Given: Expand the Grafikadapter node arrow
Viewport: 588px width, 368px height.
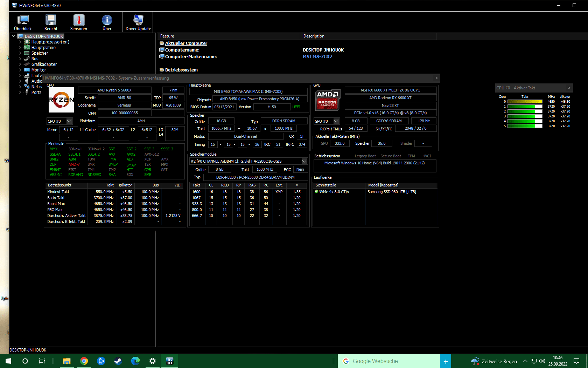Looking at the screenshot, I should click(20, 64).
